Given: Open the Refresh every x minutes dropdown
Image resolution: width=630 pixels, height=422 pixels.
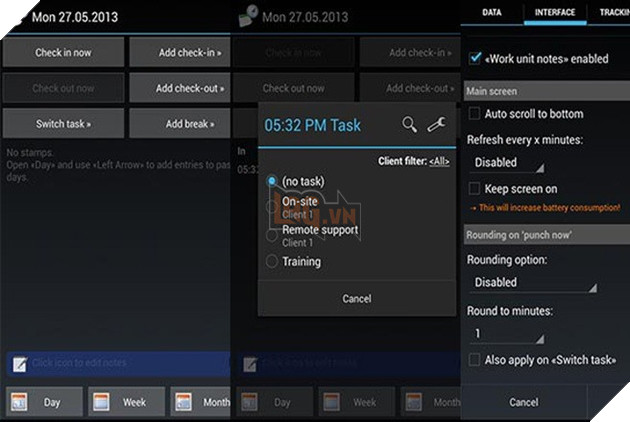Looking at the screenshot, I should (x=507, y=162).
